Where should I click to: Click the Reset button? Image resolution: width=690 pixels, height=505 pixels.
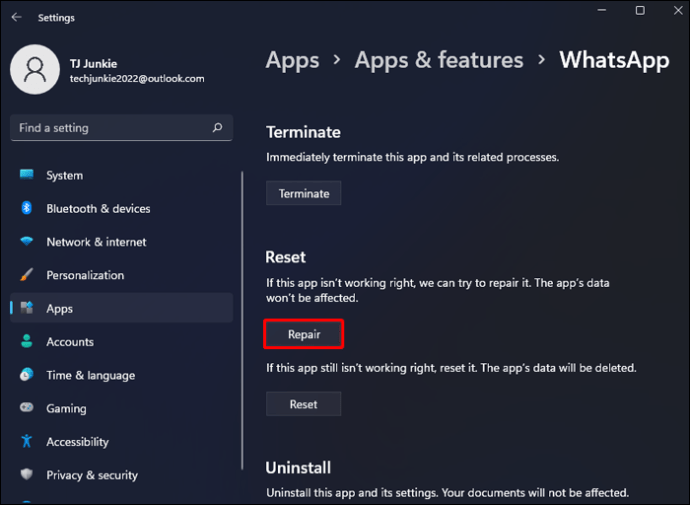point(304,404)
